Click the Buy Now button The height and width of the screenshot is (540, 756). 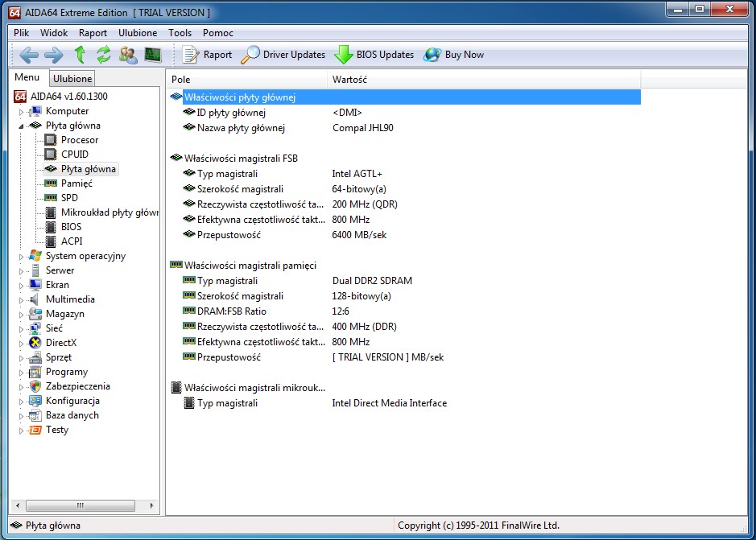454,55
